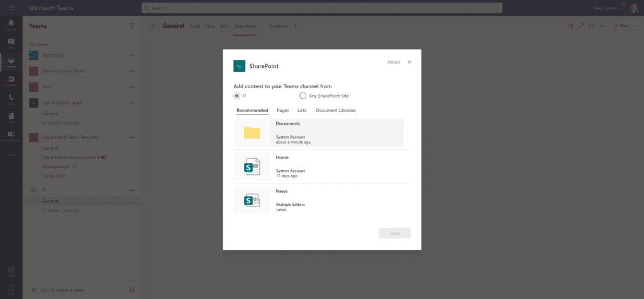Open channel header more options ellipsis
The image size is (644, 299).
point(602,26)
